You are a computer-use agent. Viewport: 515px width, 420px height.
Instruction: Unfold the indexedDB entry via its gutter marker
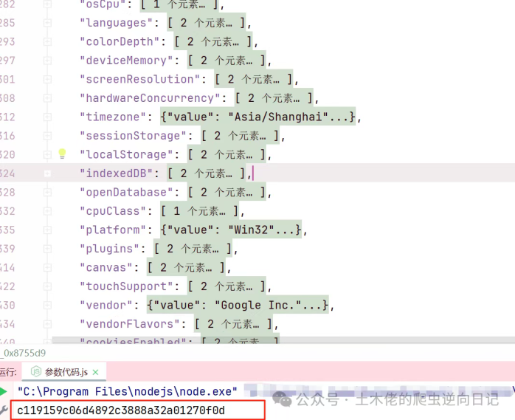click(x=48, y=173)
